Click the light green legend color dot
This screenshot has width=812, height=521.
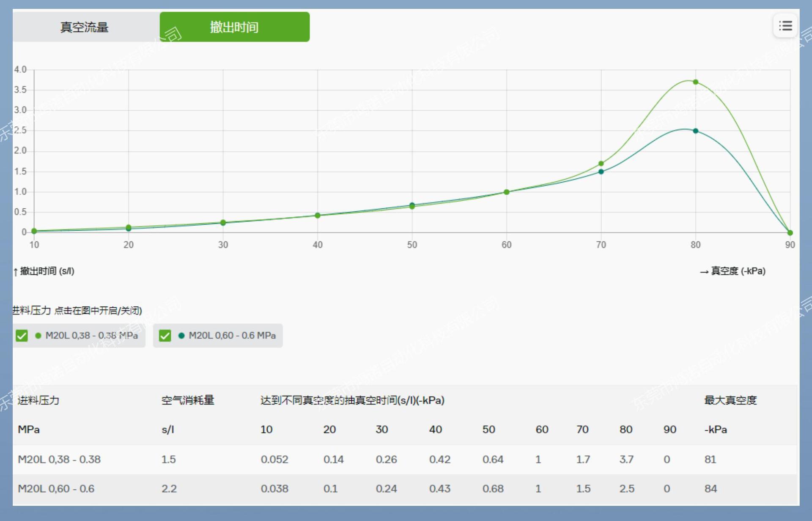point(38,336)
